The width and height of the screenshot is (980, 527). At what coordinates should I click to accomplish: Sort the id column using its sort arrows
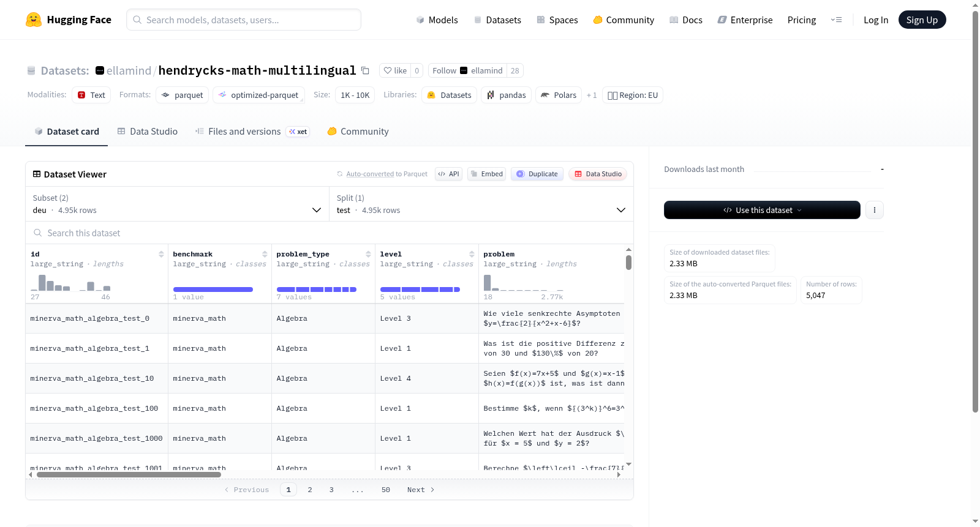[x=161, y=254]
